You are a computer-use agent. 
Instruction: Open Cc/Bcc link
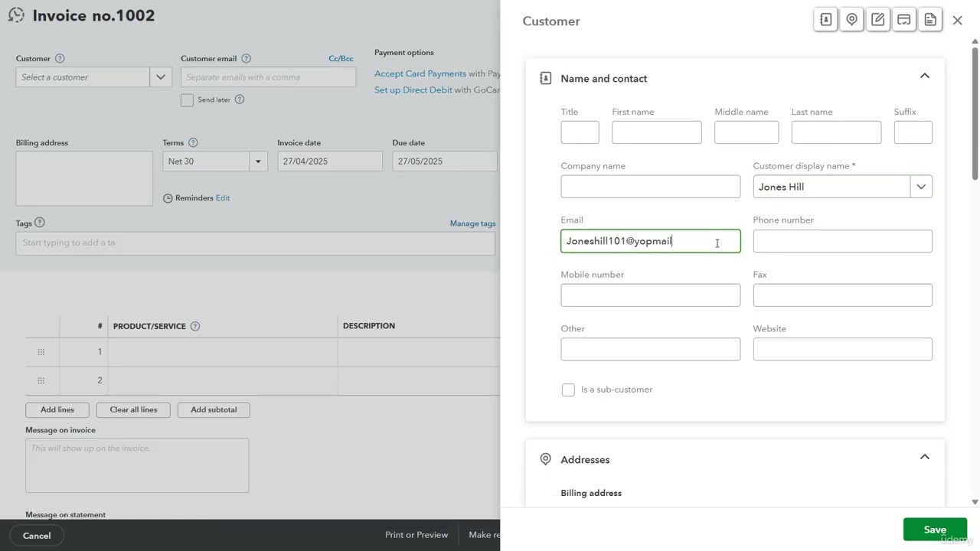(x=341, y=58)
